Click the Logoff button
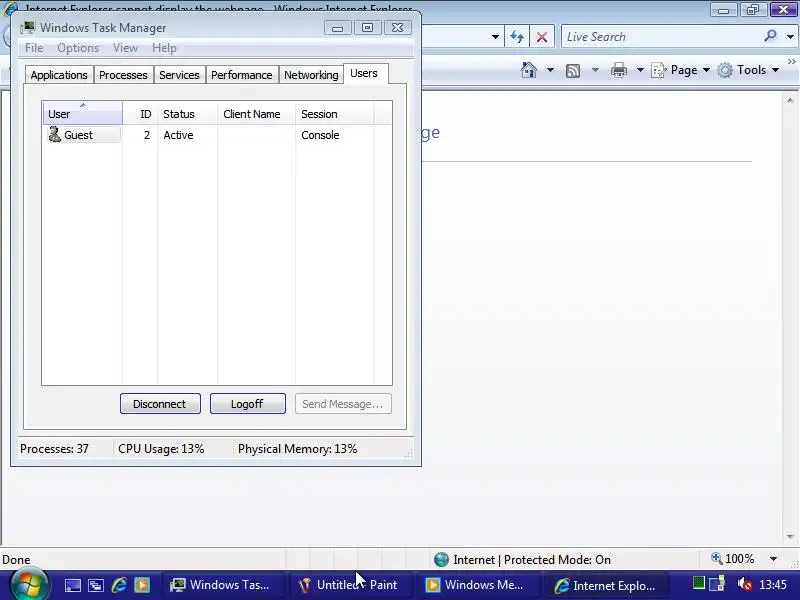This screenshot has height=600, width=800. click(247, 404)
